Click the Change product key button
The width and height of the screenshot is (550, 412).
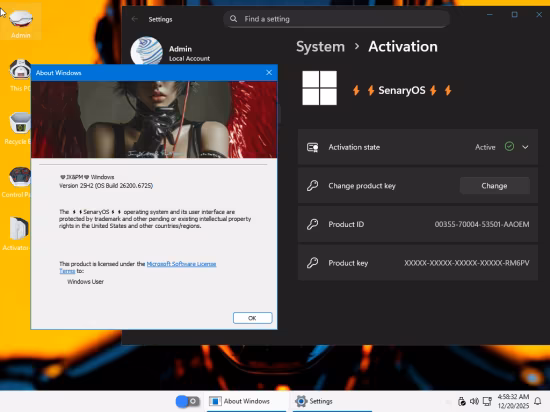click(x=494, y=186)
